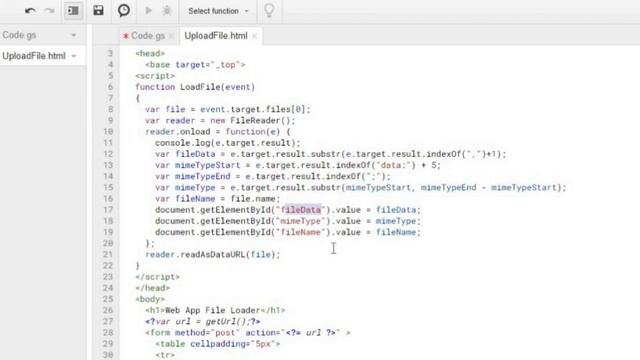Image resolution: width=640 pixels, height=360 pixels.
Task: Click 'reader.readAsDataURL(file);' on line 21
Action: (213, 255)
